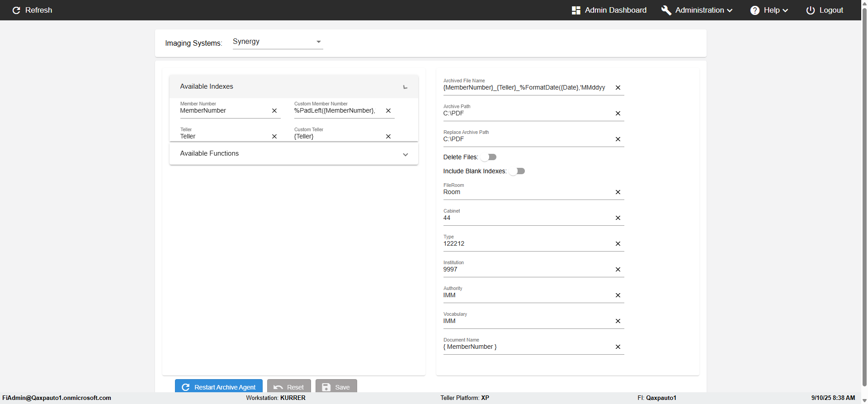Clear the Member Number index field

tap(274, 111)
